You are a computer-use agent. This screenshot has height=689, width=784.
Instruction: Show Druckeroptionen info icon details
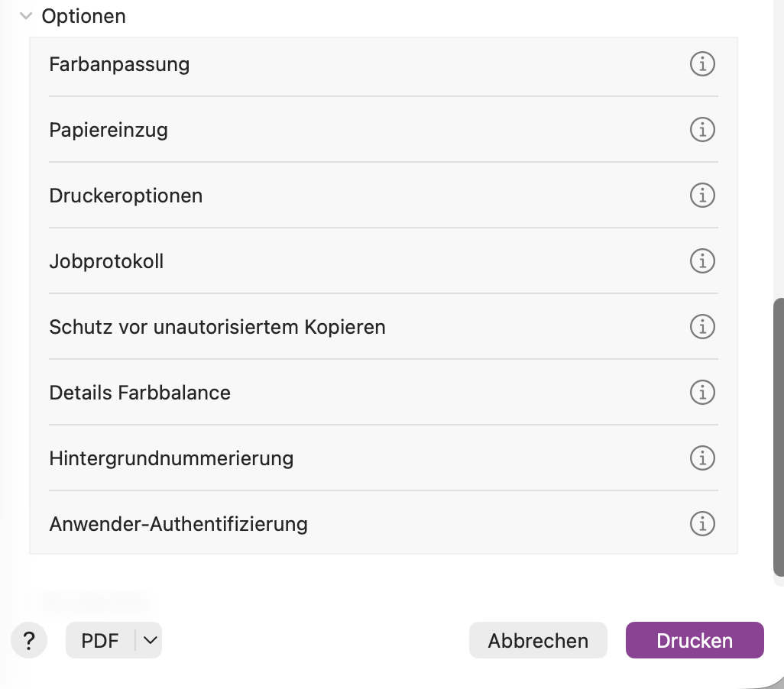click(x=702, y=196)
